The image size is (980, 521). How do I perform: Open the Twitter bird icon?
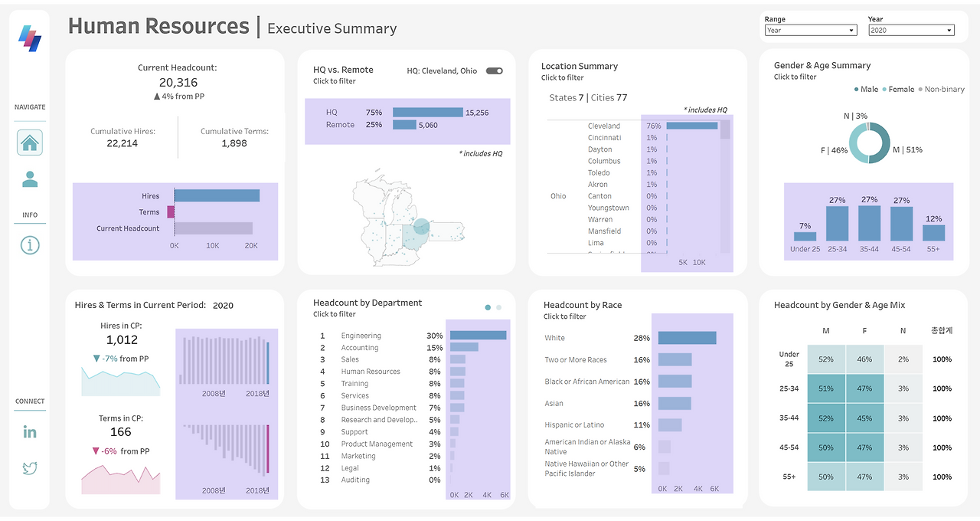pyautogui.click(x=30, y=467)
